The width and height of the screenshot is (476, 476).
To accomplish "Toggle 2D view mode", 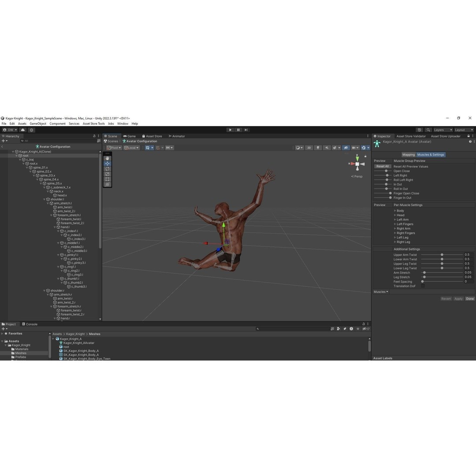I will 309,148.
